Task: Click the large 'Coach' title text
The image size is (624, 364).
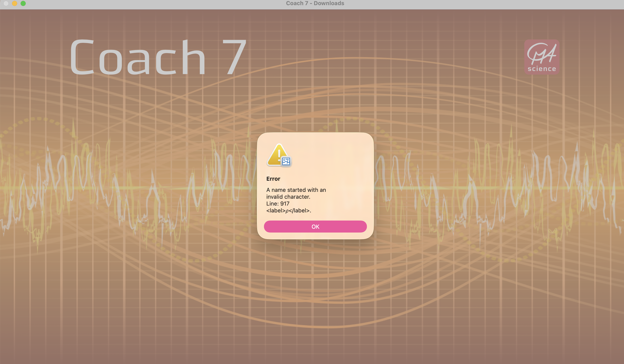Action: (138, 58)
